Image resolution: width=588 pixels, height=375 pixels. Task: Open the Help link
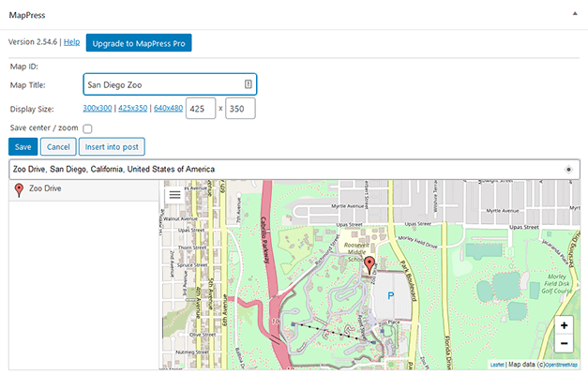pyautogui.click(x=71, y=42)
